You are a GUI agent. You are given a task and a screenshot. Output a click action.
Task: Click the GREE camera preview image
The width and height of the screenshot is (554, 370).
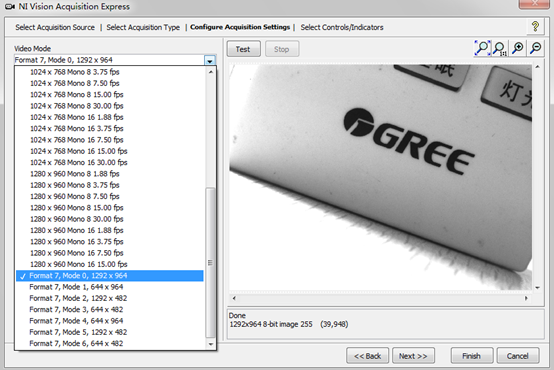[381, 177]
